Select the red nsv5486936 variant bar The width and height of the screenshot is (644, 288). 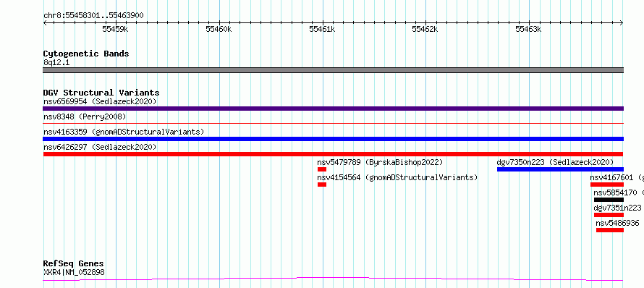coord(610,230)
